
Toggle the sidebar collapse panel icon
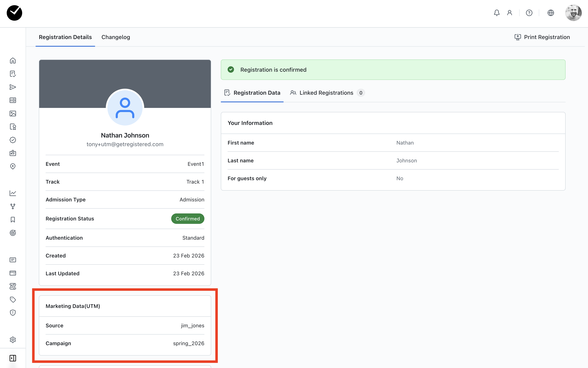pos(13,358)
